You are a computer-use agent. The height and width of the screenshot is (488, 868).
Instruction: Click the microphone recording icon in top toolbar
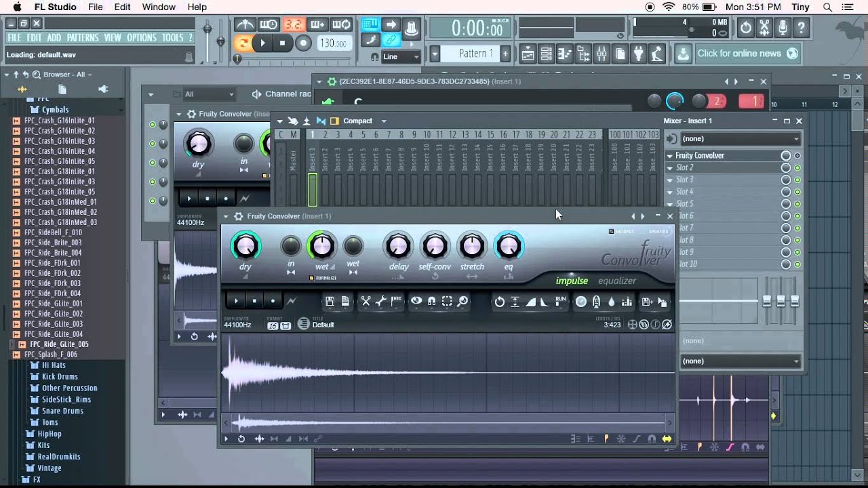tap(783, 28)
